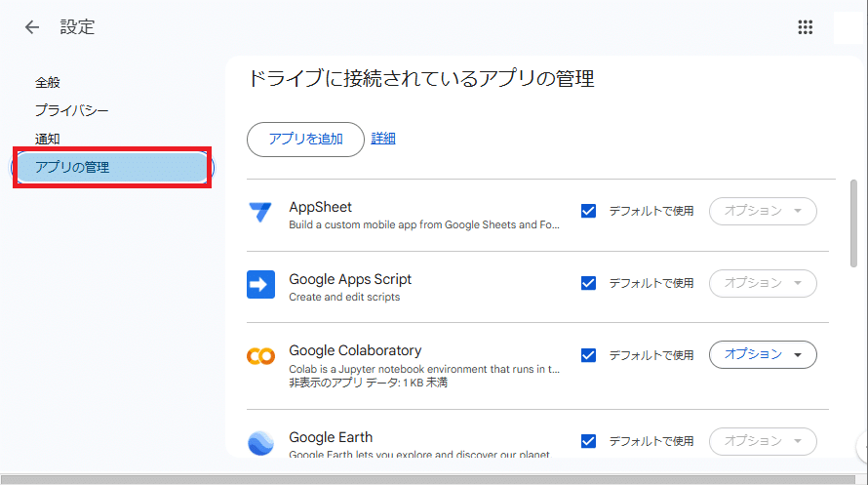Click the Build a custom mobile app description
868x485 pixels.
(x=424, y=224)
